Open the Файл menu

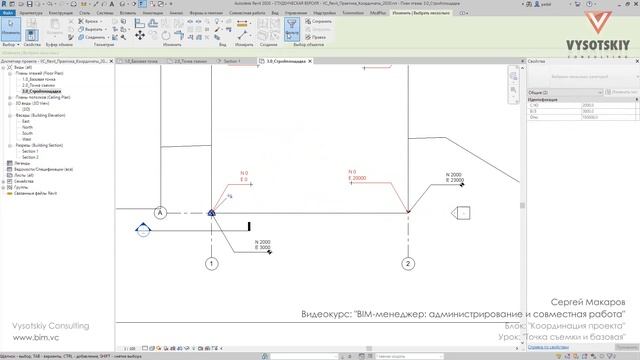pyautogui.click(x=8, y=13)
